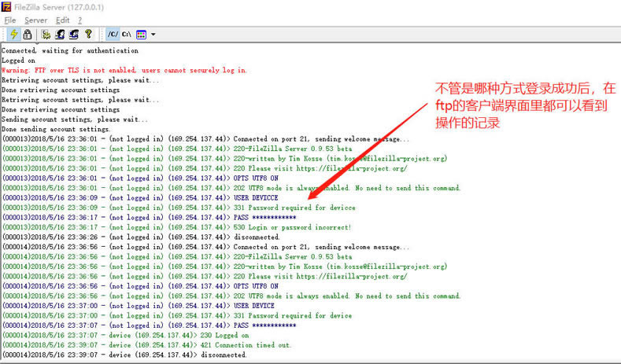Expand the dropdown arrow beside the sorting icon
Image resolution: width=621 pixels, height=364 pixels.
(x=153, y=35)
